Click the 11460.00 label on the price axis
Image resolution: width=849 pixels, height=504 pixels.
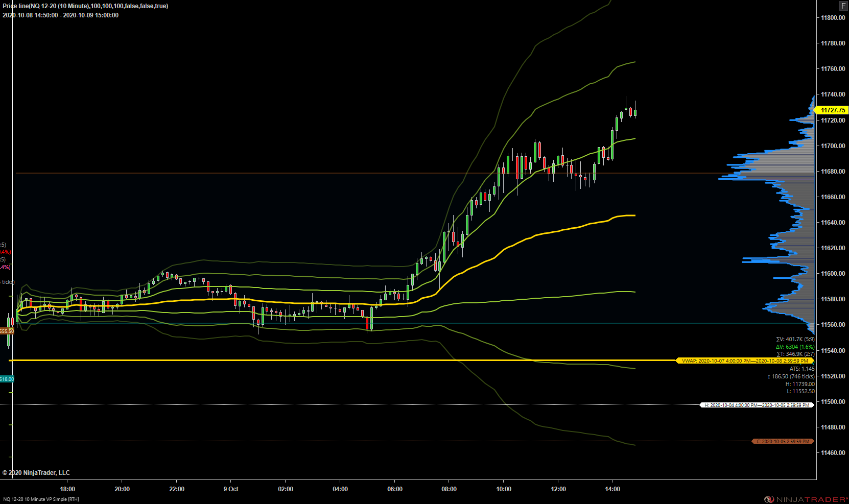click(833, 453)
